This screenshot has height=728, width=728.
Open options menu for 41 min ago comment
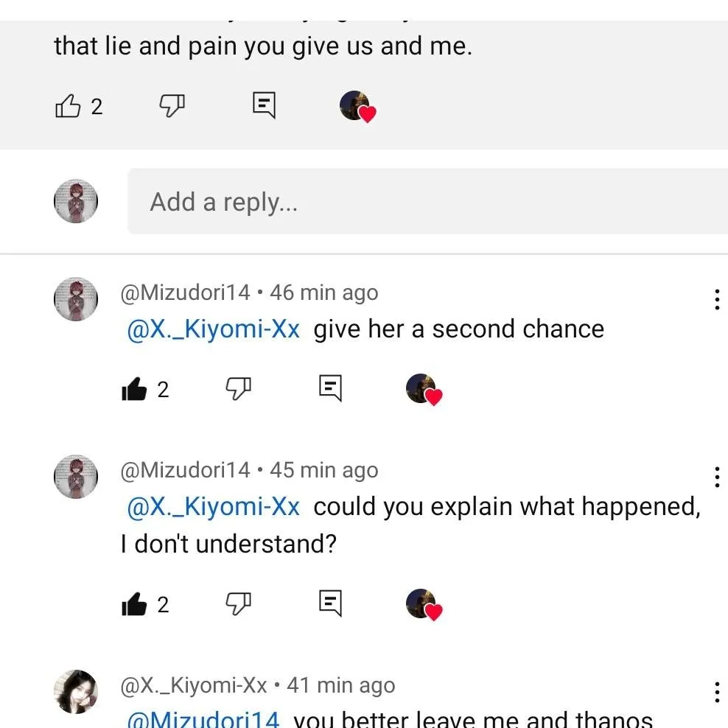[716, 692]
